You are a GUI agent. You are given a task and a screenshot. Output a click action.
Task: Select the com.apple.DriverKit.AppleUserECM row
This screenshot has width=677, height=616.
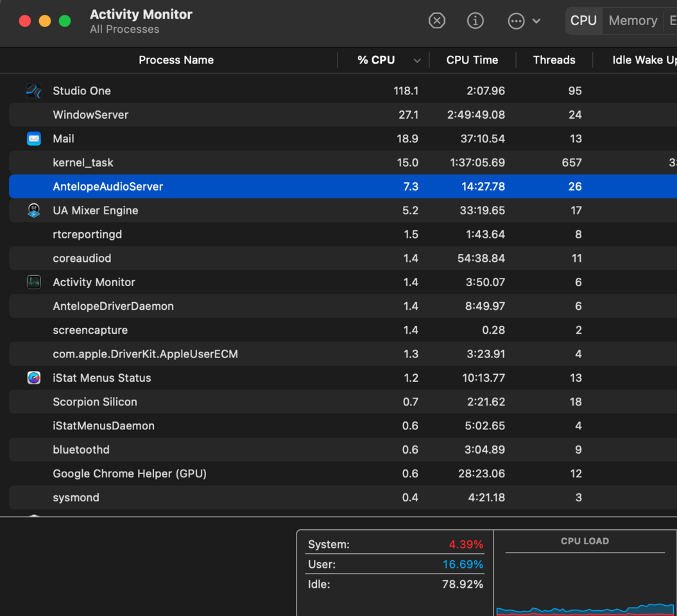343,354
